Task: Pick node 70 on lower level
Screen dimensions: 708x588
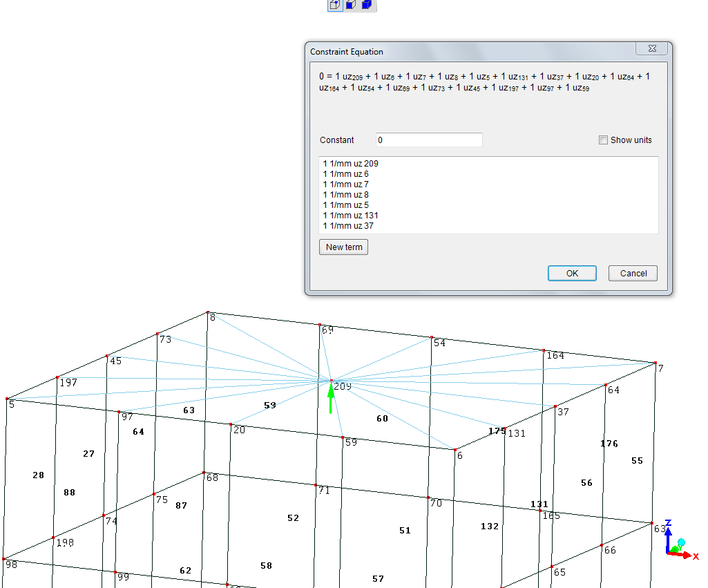Action: 428,497
